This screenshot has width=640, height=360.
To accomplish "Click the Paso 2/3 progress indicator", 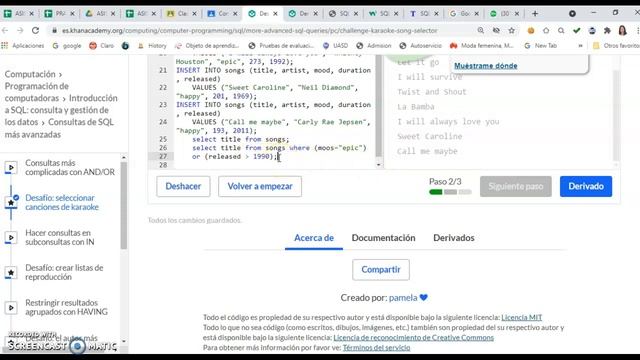I will (x=450, y=186).
